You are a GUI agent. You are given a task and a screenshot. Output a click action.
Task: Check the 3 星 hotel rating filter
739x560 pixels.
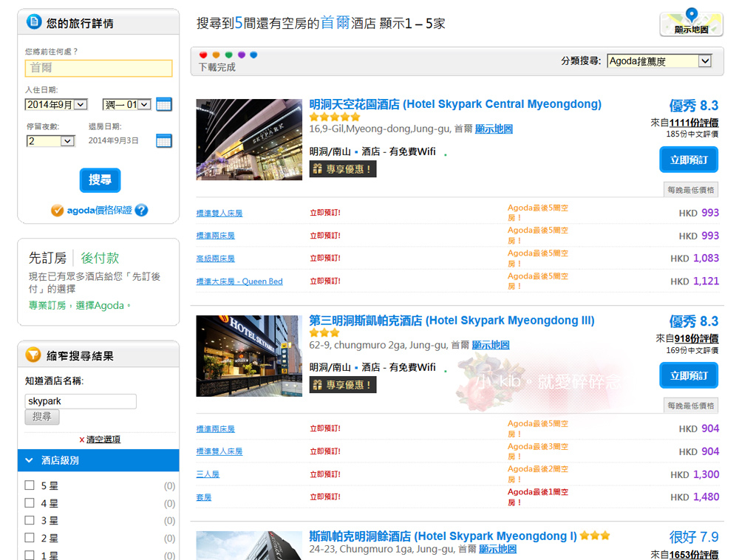[30, 520]
